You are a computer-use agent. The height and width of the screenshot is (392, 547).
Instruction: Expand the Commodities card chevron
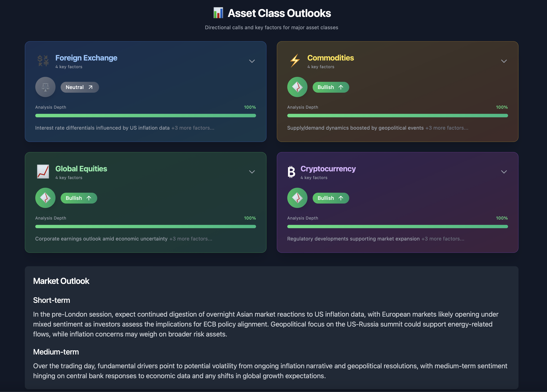(504, 61)
